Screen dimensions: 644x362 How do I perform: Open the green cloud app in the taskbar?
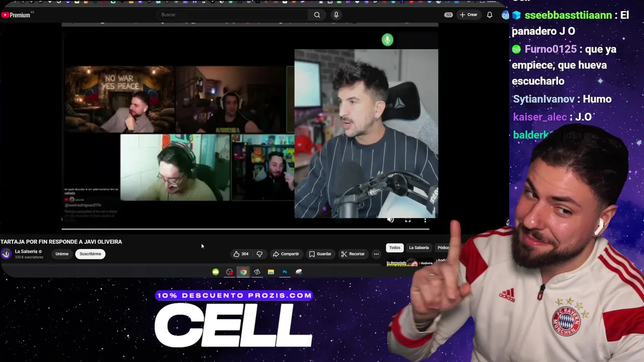216,272
